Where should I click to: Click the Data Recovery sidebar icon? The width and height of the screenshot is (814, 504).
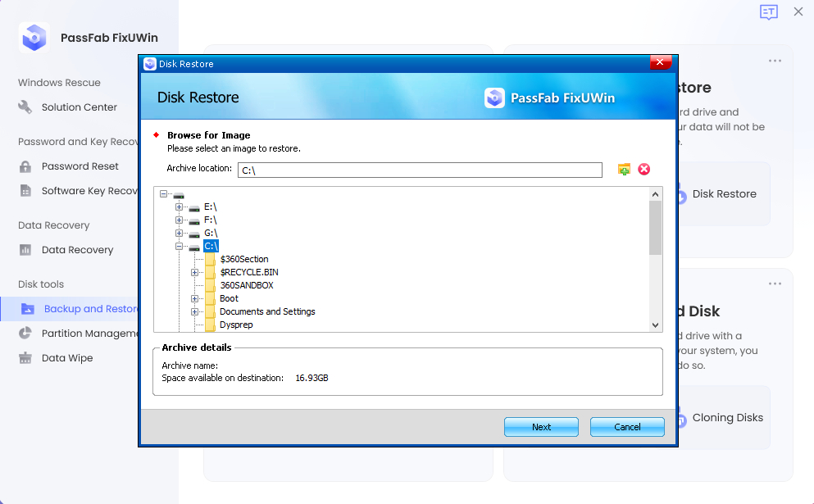[25, 250]
